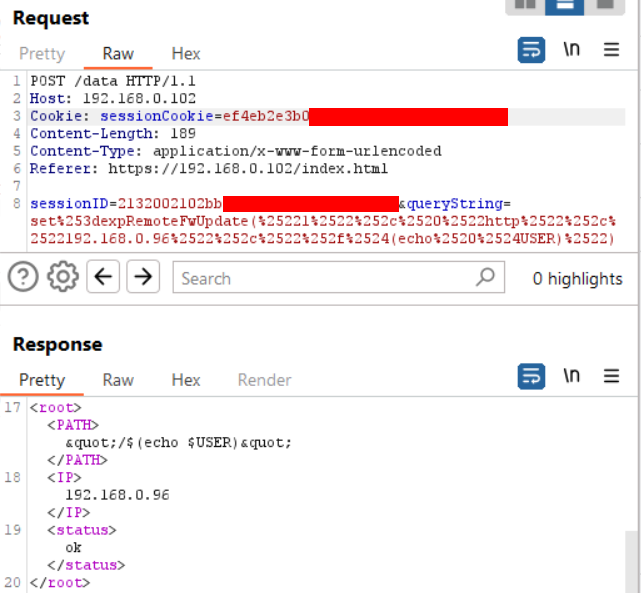Open the Response panel hamburger menu
641x593 pixels.
point(611,376)
